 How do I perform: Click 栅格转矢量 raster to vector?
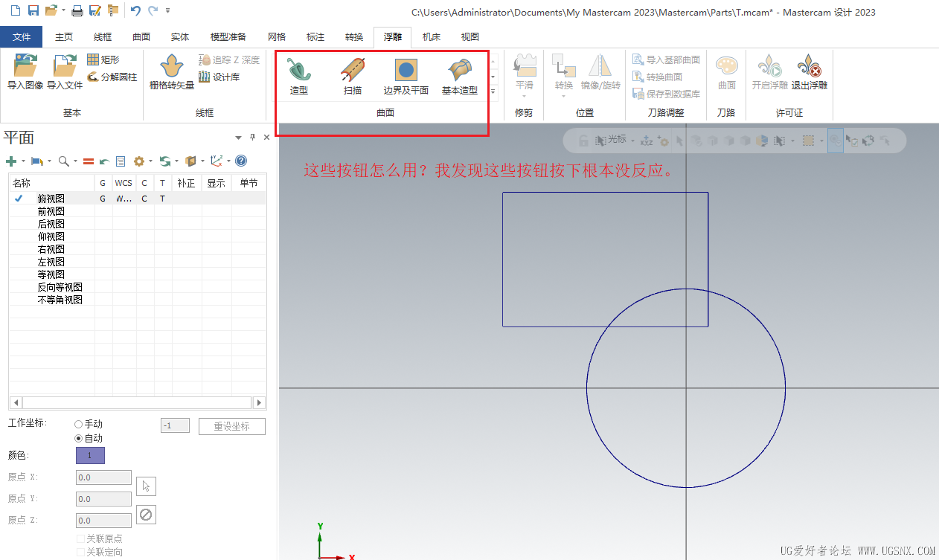pos(172,73)
